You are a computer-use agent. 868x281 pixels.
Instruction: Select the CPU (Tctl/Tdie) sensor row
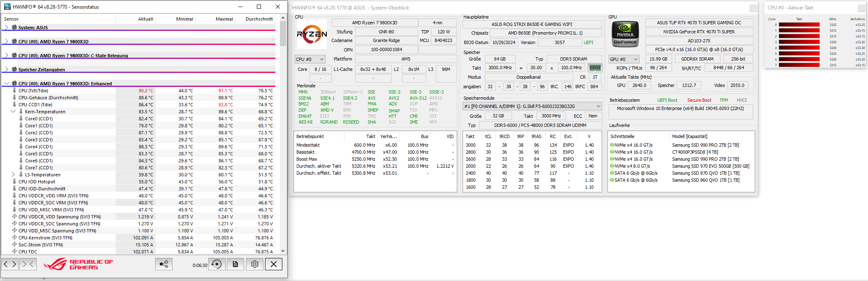coord(139,91)
